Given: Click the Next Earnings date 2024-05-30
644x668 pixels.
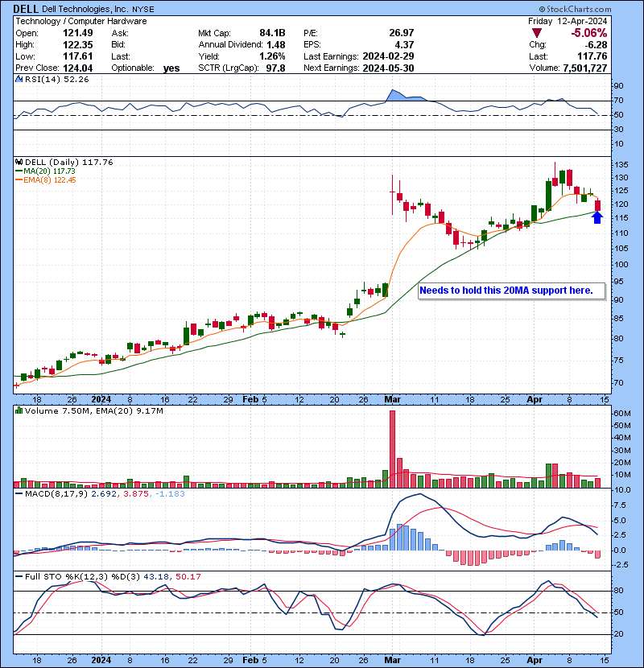Looking at the screenshot, I should point(388,68).
